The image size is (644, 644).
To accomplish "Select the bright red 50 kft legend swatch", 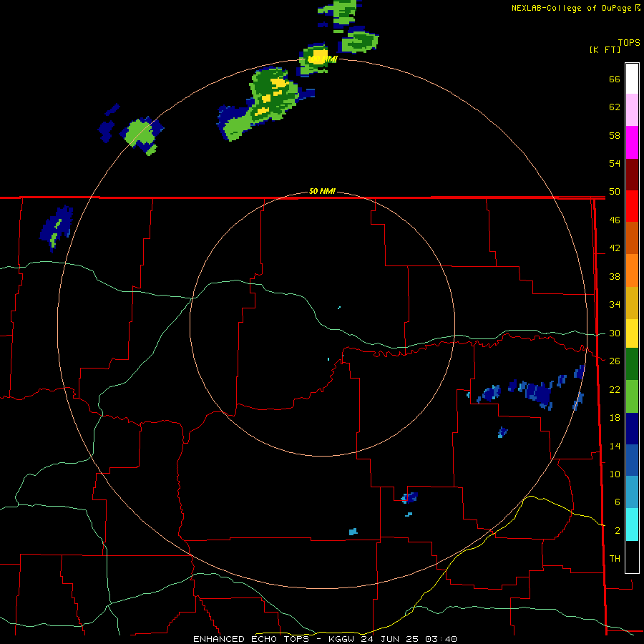I will point(632,206).
